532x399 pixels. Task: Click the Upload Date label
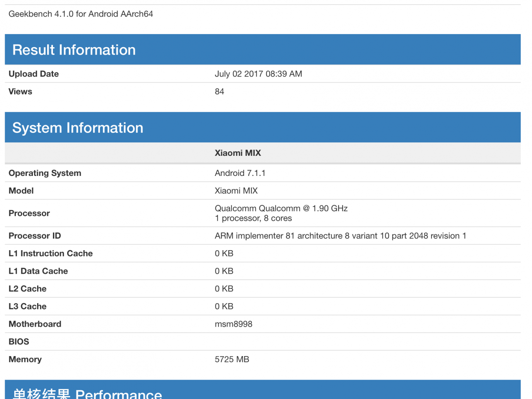(34, 74)
